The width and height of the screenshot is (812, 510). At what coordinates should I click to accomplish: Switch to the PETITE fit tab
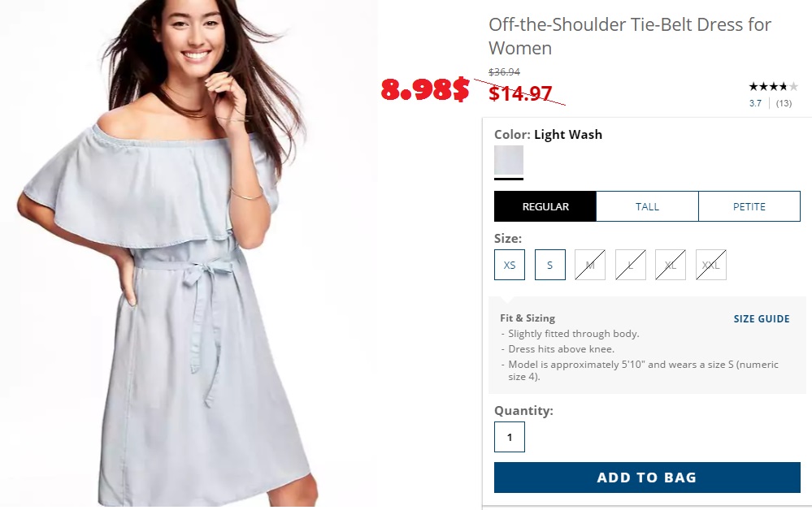pos(749,206)
